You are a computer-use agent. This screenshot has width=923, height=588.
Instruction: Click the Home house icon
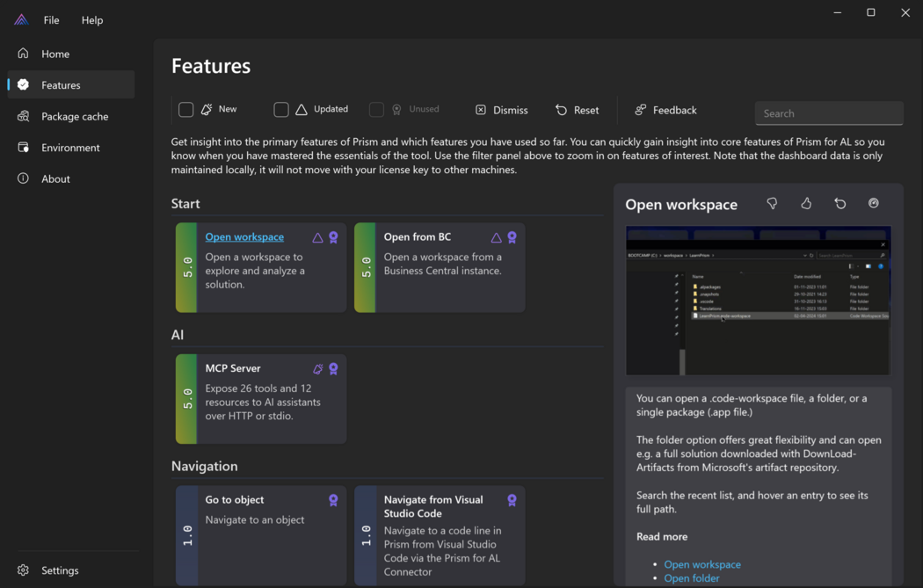coord(23,53)
